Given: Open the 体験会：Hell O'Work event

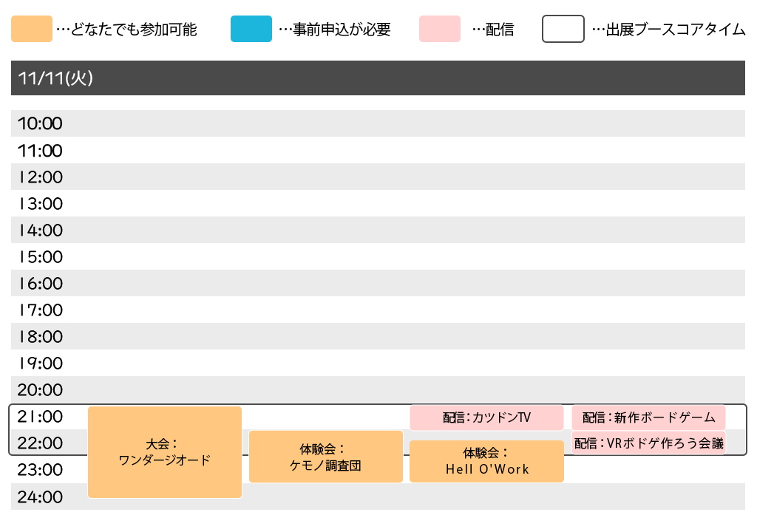Looking at the screenshot, I should click(486, 461).
